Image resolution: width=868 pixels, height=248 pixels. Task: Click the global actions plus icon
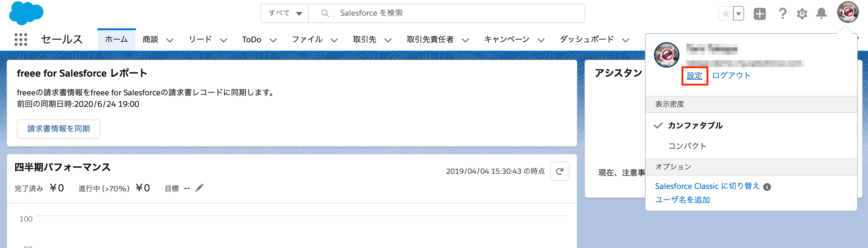pyautogui.click(x=759, y=14)
